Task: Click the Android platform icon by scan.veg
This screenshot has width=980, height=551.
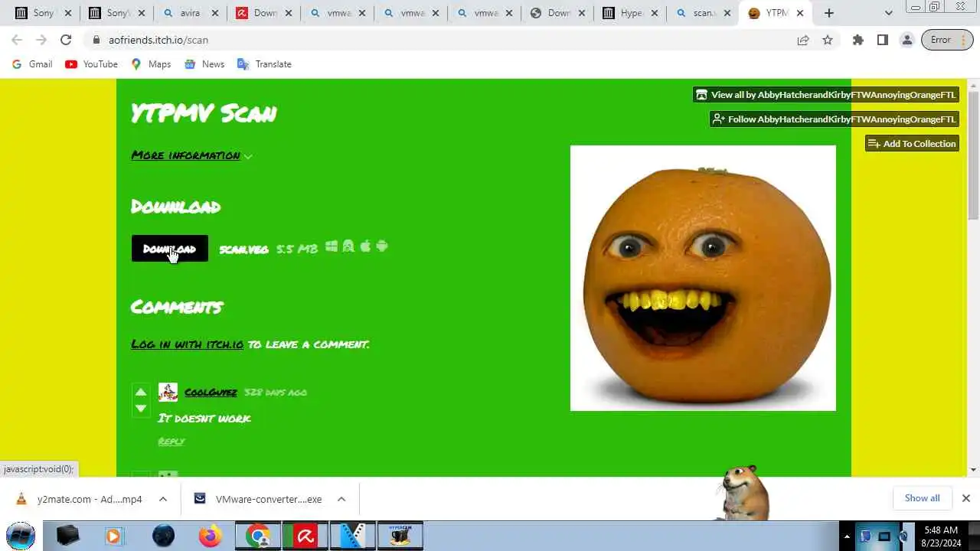Action: point(382,246)
